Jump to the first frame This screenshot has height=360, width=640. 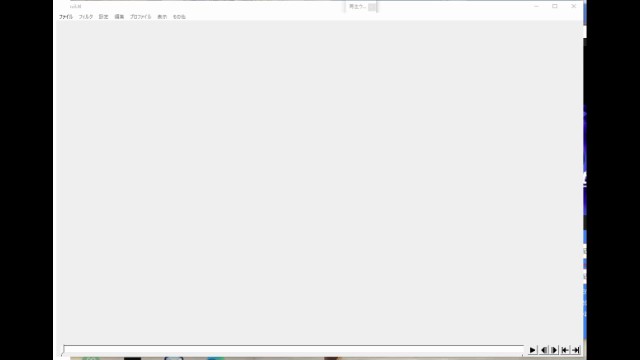(565, 350)
